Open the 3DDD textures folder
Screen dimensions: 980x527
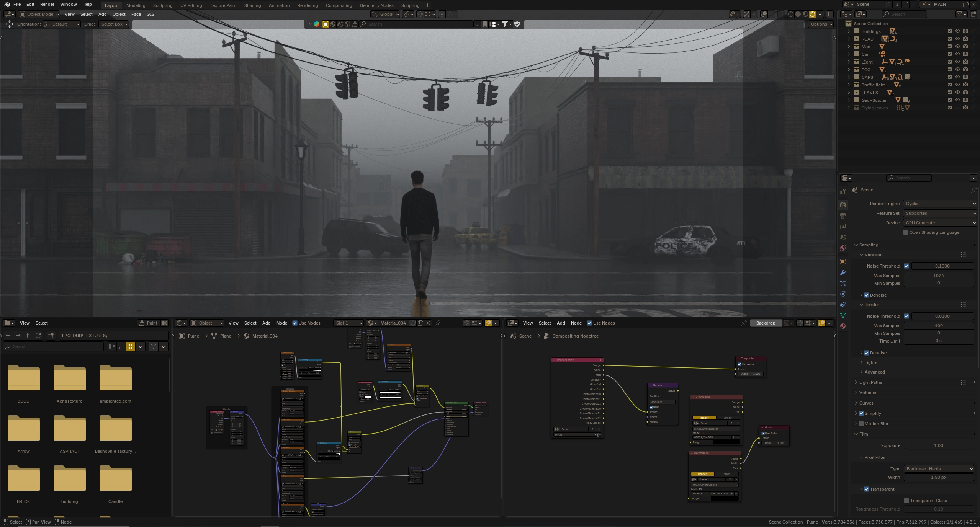[23, 379]
